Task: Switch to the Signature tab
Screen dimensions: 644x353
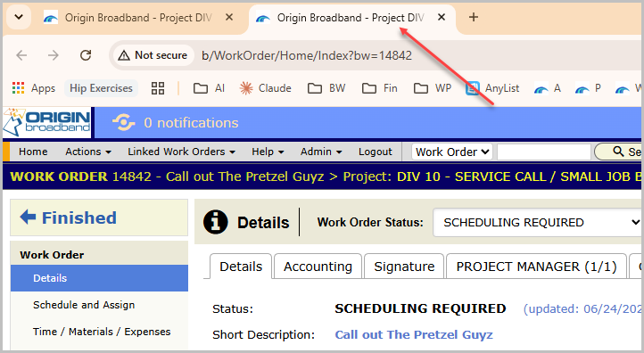Action: tap(404, 267)
